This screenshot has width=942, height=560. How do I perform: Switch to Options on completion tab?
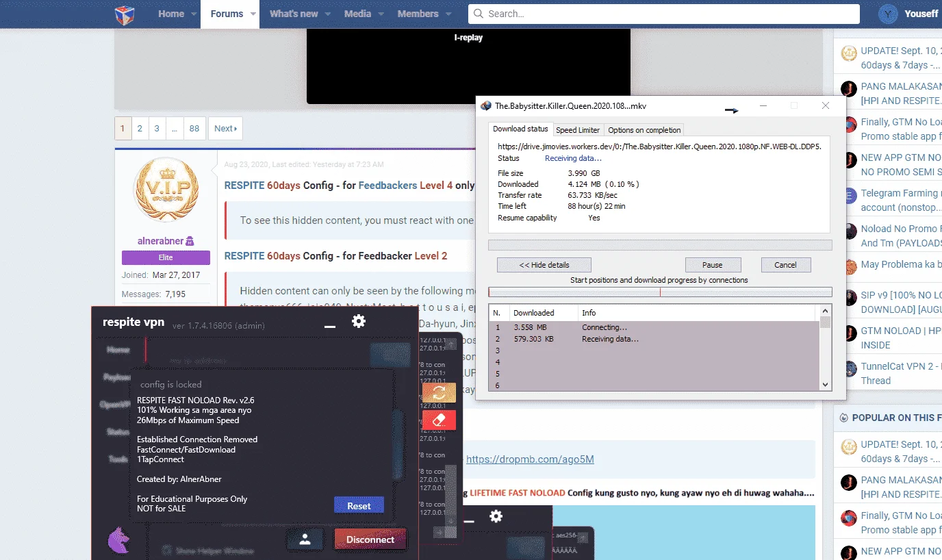(644, 129)
